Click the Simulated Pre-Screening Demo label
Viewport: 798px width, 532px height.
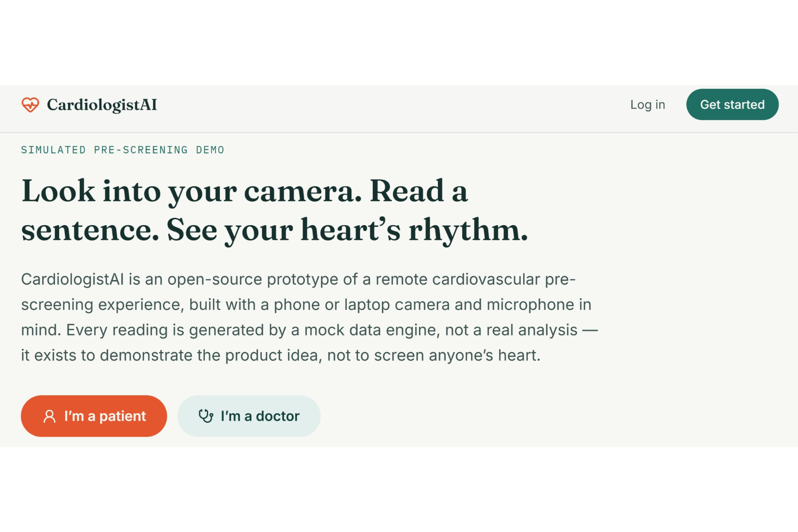click(123, 150)
